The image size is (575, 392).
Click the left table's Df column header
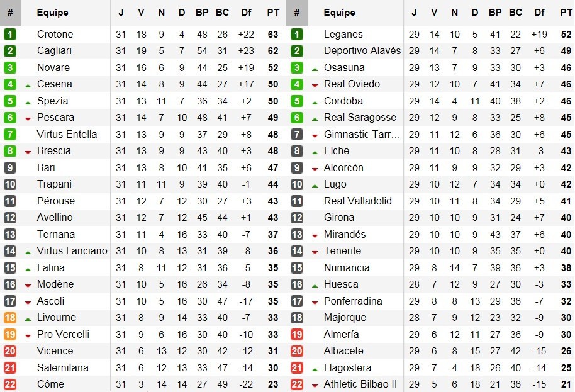point(246,13)
